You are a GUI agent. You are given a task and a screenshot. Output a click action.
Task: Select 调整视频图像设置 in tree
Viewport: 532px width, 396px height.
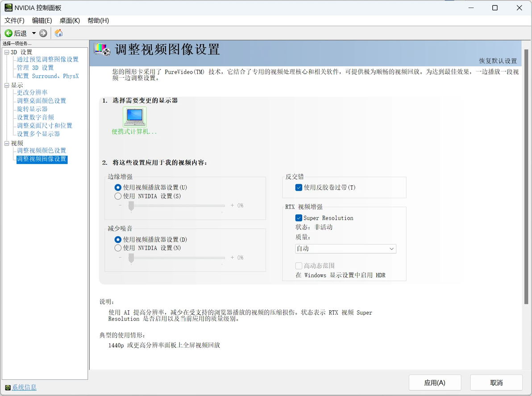pos(42,159)
